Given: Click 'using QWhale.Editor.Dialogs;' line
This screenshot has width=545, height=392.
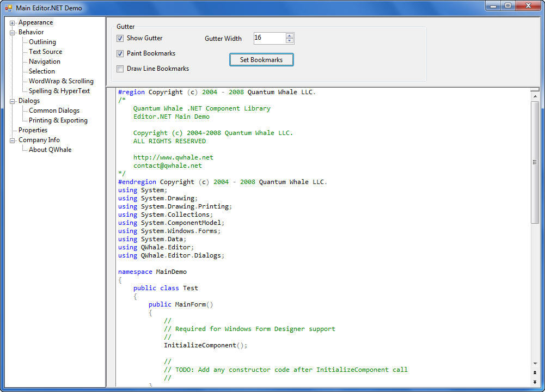Looking at the screenshot, I should (x=171, y=255).
